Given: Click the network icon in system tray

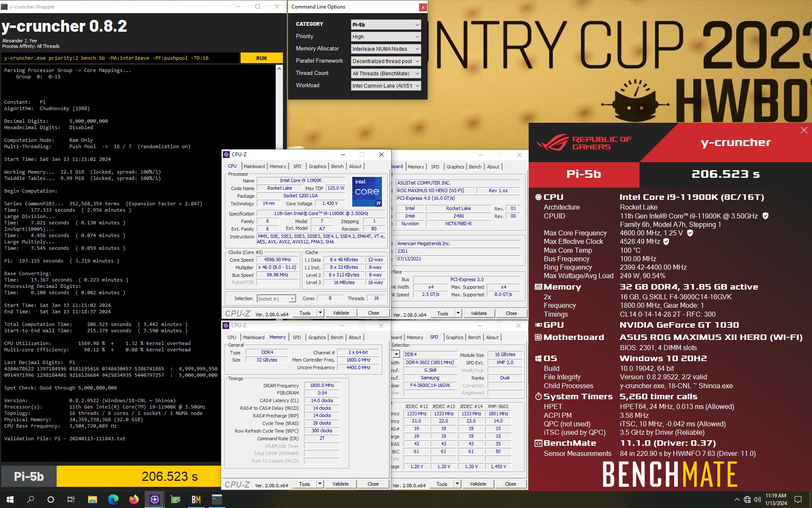Looking at the screenshot, I should coord(747,500).
